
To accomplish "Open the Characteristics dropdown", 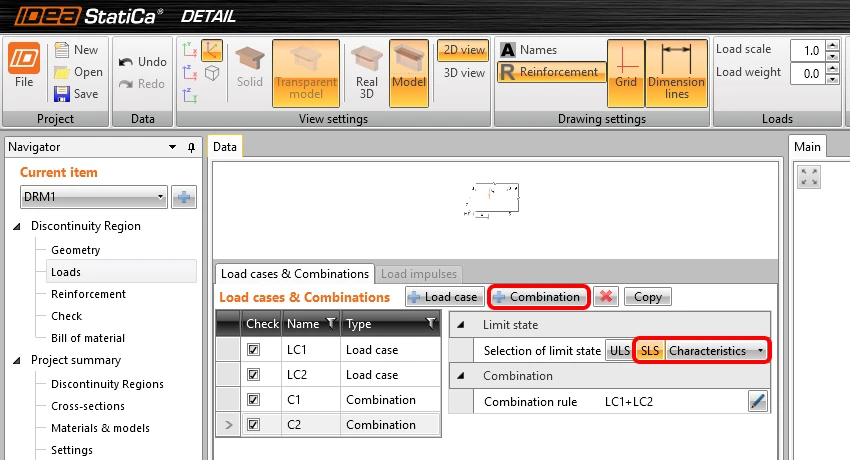I will 716,351.
